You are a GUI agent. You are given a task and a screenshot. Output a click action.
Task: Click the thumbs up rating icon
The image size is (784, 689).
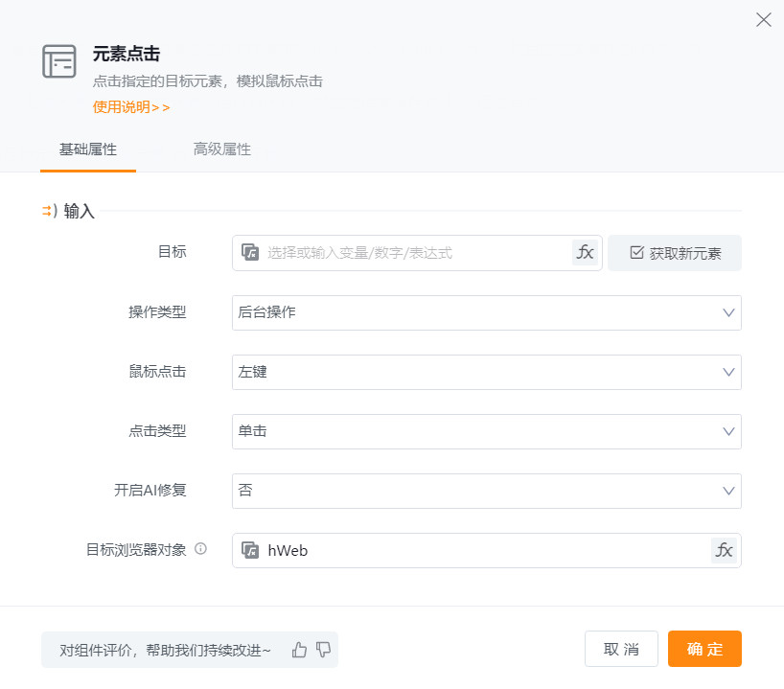click(299, 650)
